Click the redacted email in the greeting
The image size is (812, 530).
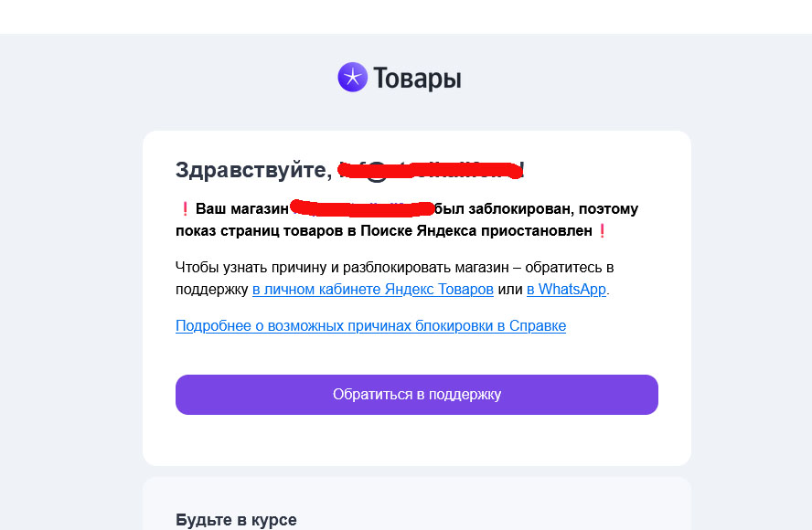click(430, 169)
